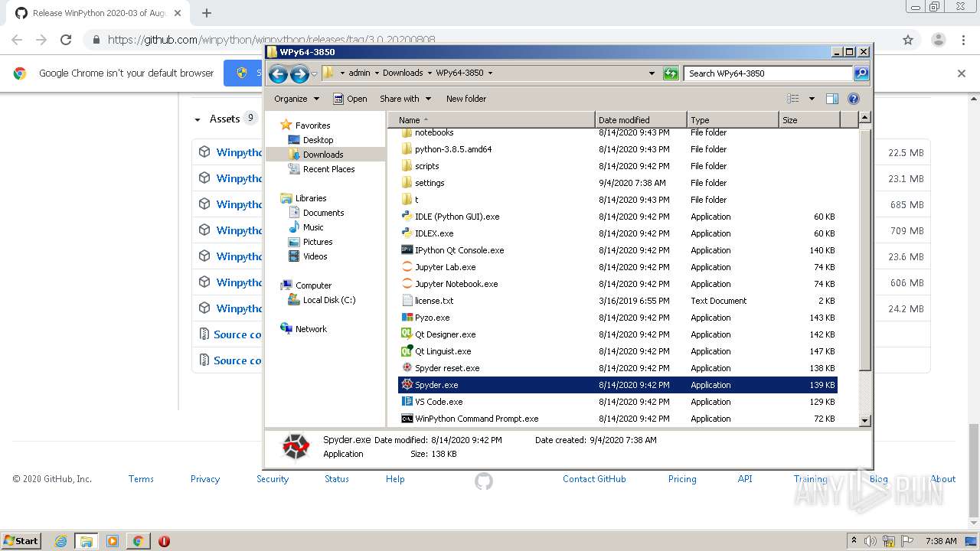Expand the address bar history dropdown

[x=652, y=73]
